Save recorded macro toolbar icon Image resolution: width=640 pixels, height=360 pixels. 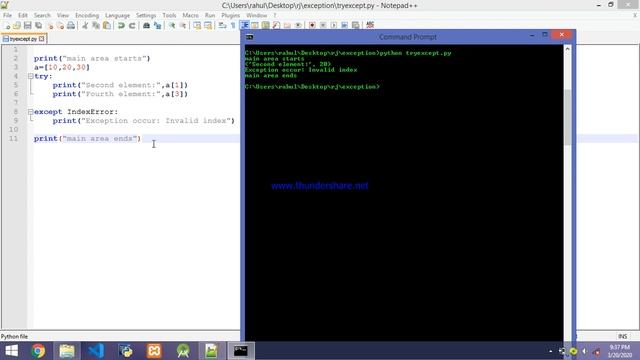coord(356,25)
